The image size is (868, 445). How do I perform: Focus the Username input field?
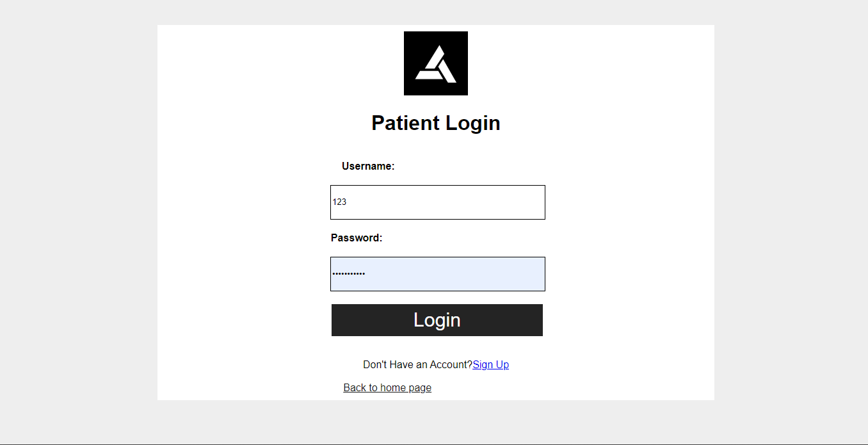click(x=438, y=202)
